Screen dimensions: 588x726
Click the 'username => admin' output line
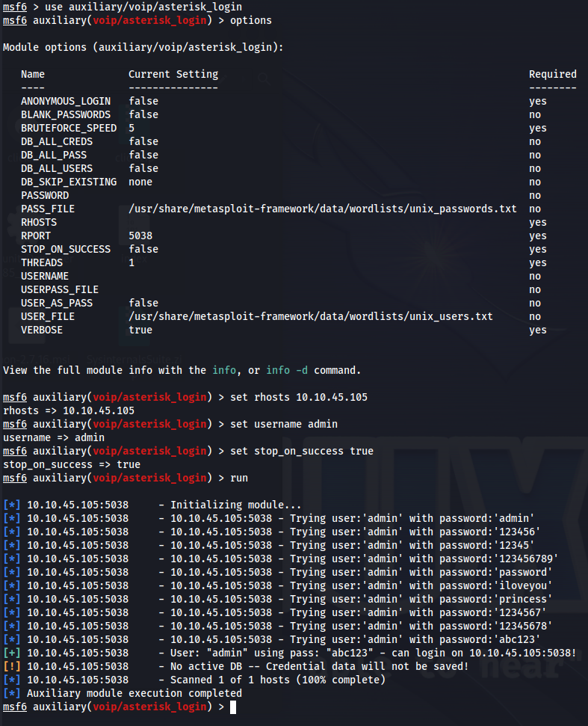click(x=54, y=437)
